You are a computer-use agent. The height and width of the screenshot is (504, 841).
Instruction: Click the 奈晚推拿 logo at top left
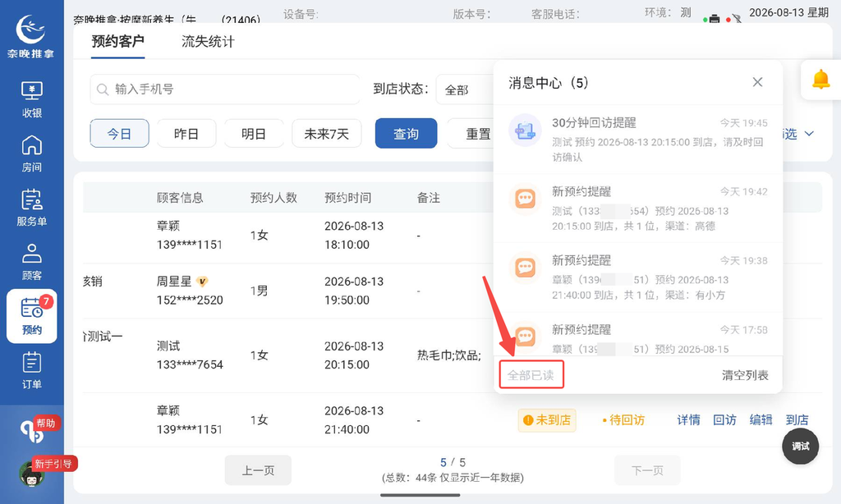[30, 36]
